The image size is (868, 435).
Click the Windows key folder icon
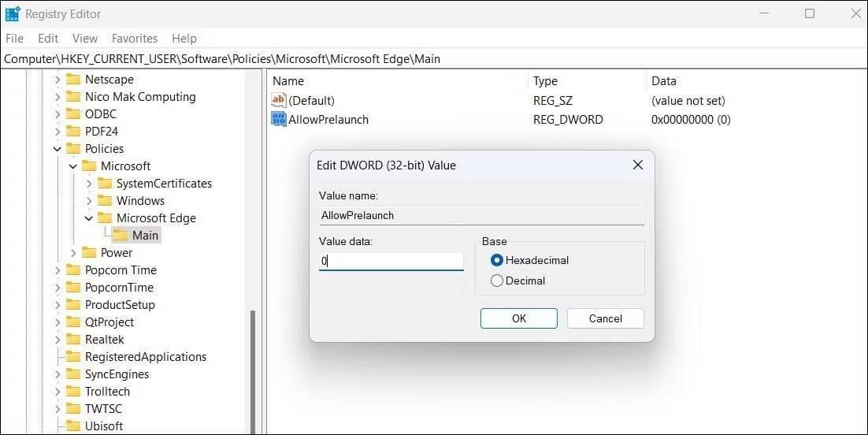(105, 201)
